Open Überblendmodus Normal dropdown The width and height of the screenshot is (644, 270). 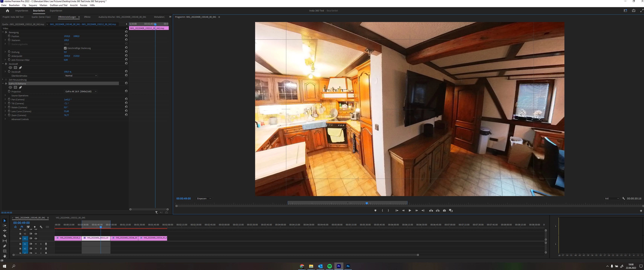pos(81,75)
